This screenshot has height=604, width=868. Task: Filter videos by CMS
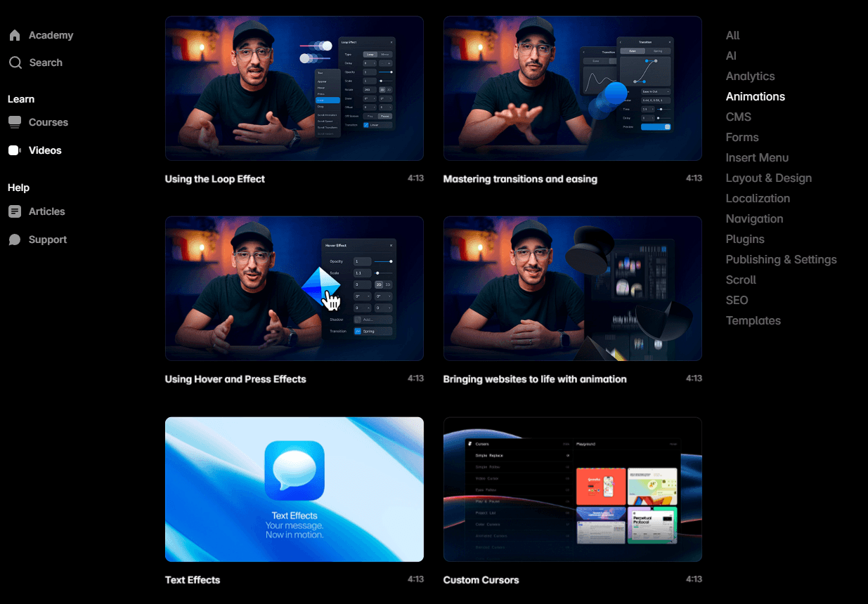point(739,117)
